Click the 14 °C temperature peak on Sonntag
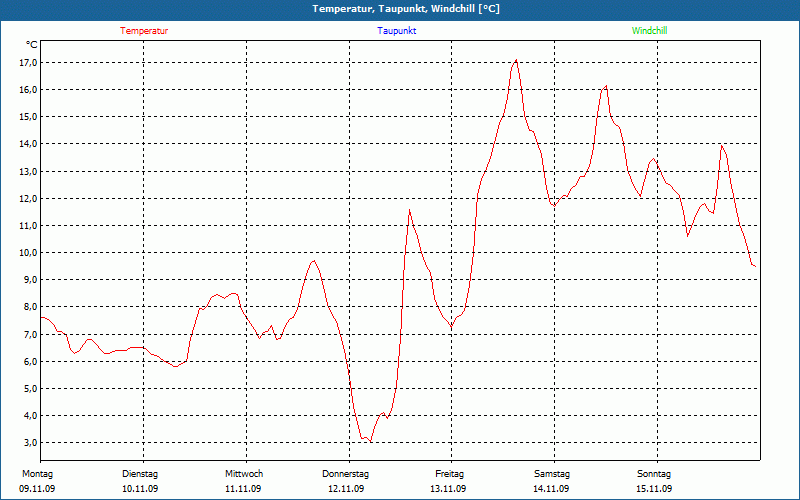800x500 pixels. coord(721,145)
